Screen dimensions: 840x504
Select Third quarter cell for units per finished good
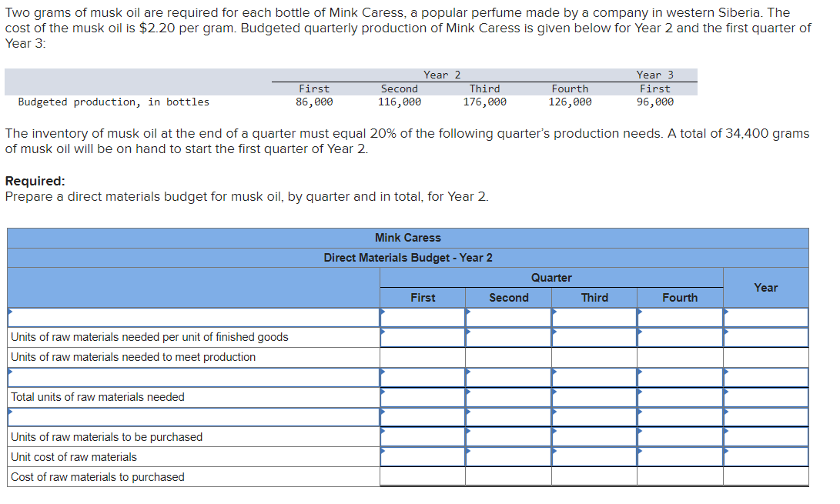[594, 337]
